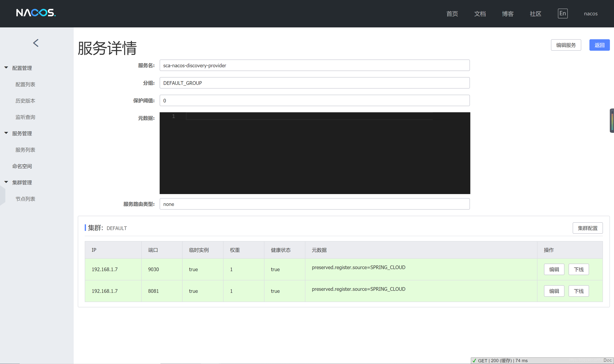Open the 文档 link in header
Viewport: 614px width, 364px height.
pos(480,14)
